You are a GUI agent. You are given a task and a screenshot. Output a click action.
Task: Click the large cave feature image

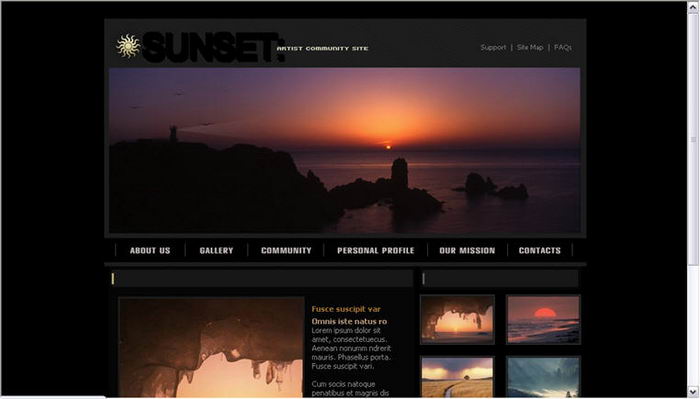[211, 348]
